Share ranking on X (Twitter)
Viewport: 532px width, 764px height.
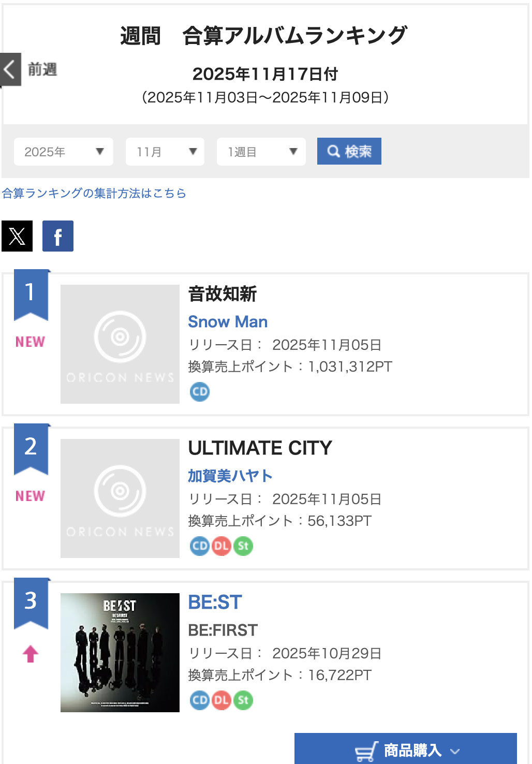pos(17,236)
